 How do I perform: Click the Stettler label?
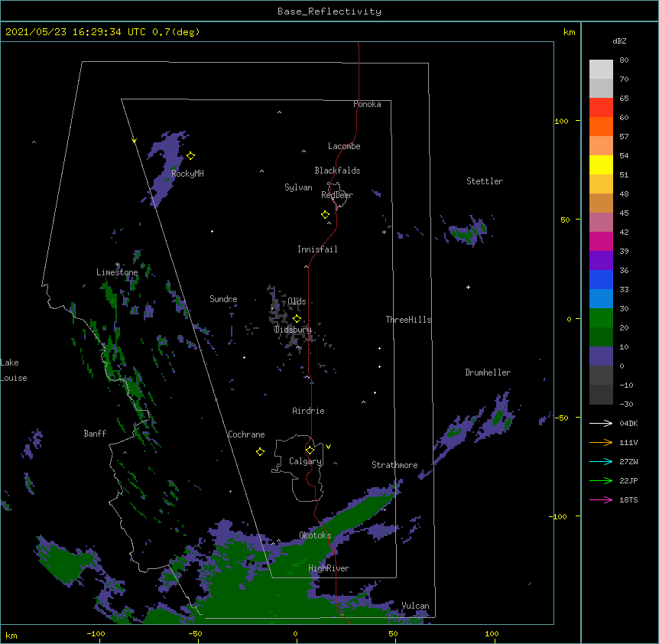[x=485, y=181]
